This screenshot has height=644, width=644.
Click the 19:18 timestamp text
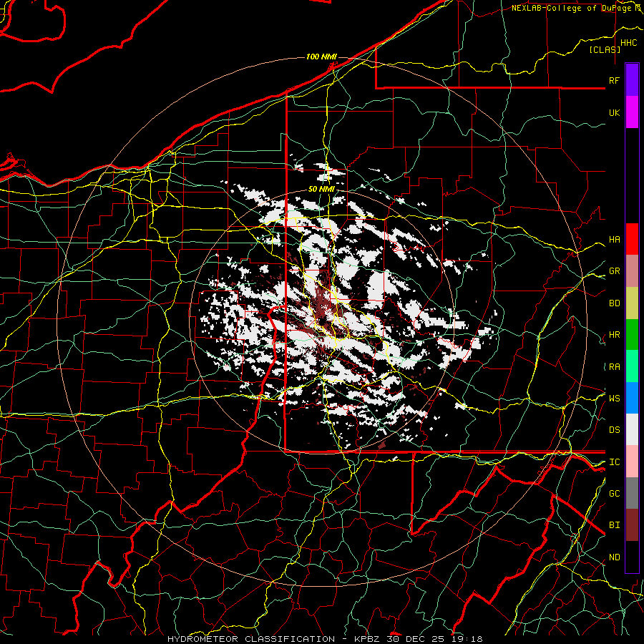point(468,639)
